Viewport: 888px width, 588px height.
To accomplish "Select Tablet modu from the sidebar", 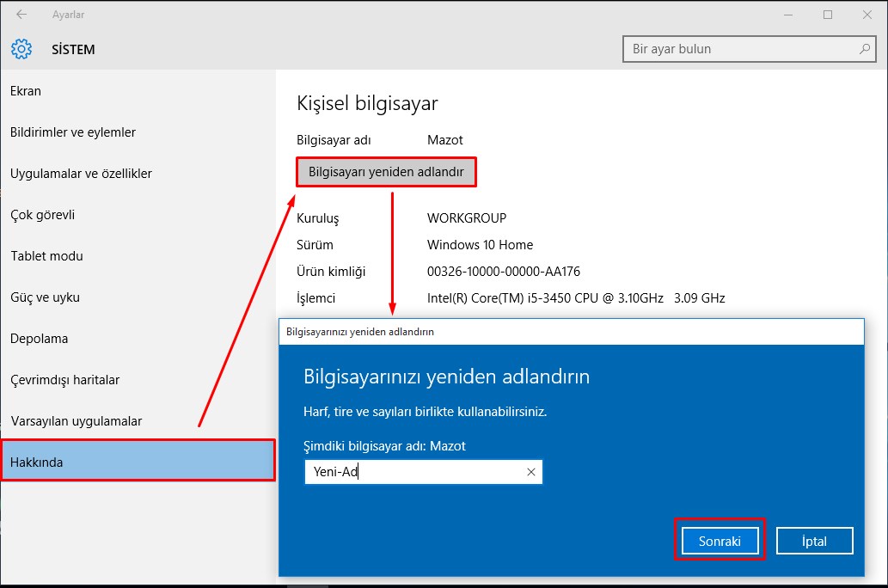I will coord(46,256).
